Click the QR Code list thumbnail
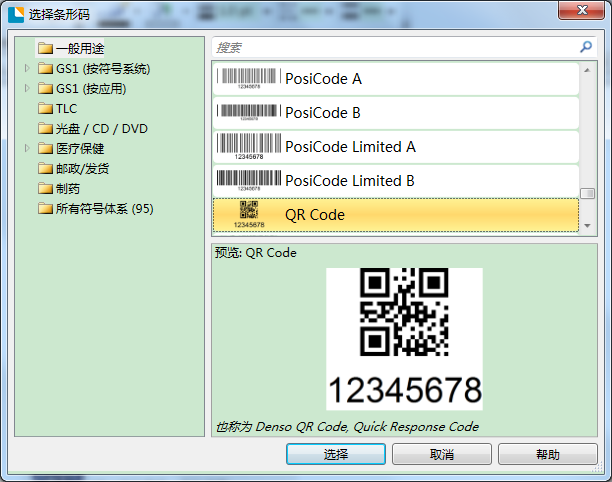The height and width of the screenshot is (482, 612). (x=249, y=214)
